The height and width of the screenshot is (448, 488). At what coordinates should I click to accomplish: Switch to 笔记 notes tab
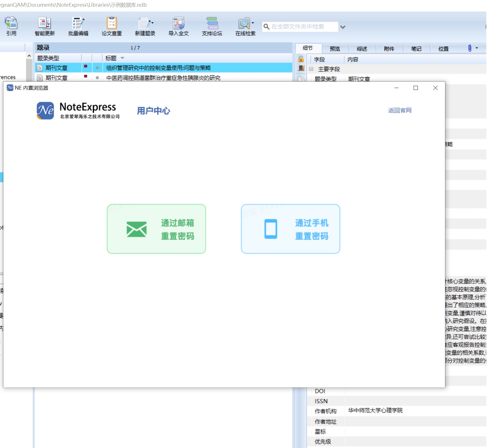pos(416,49)
